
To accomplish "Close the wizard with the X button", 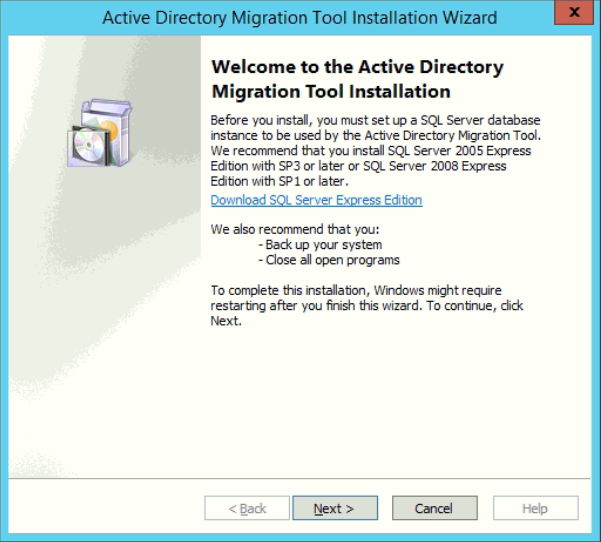I will [574, 12].
